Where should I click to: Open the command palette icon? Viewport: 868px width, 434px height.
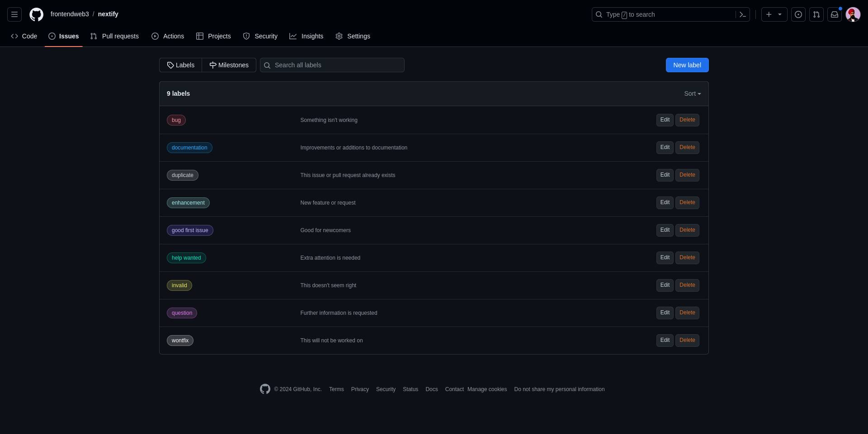tap(742, 14)
